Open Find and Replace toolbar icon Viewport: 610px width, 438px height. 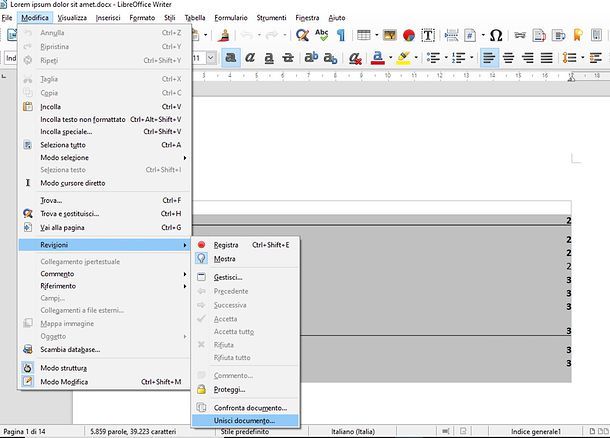(x=302, y=35)
